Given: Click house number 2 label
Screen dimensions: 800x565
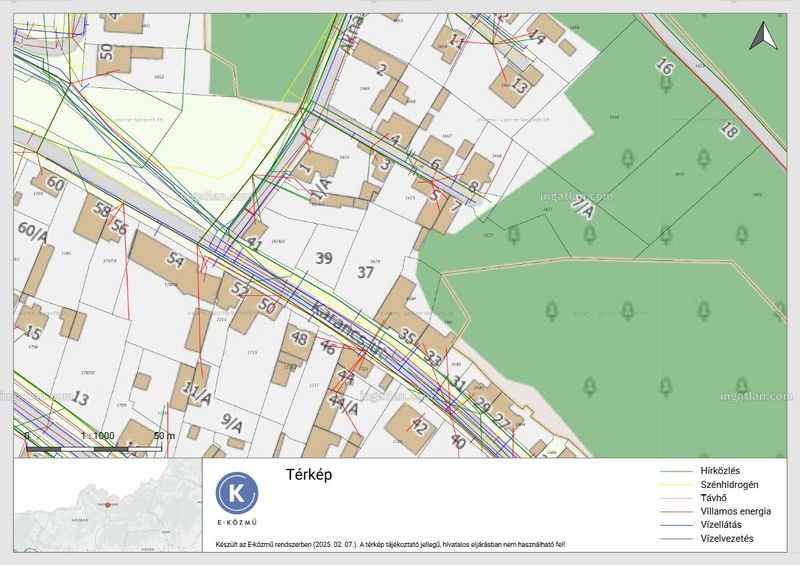Looking at the screenshot, I should 382,69.
